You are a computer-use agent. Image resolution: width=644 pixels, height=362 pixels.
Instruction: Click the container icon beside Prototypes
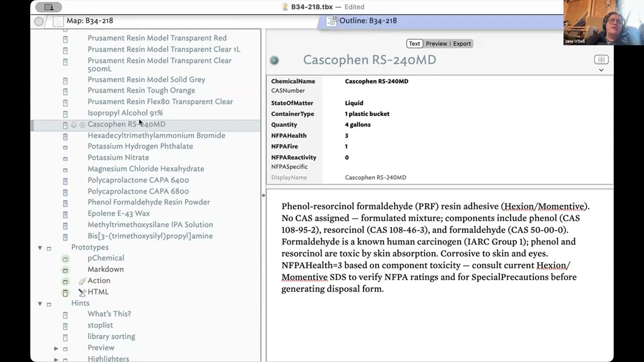pos(49,248)
